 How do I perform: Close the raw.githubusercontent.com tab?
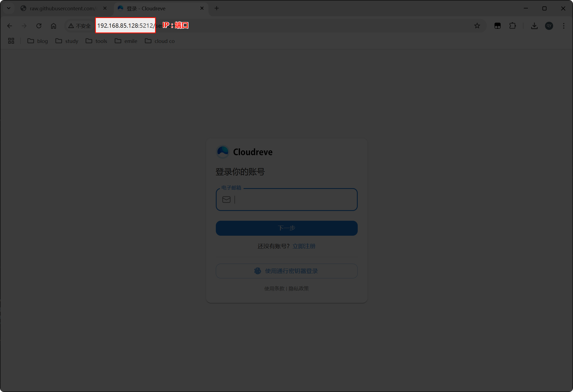coord(105,8)
